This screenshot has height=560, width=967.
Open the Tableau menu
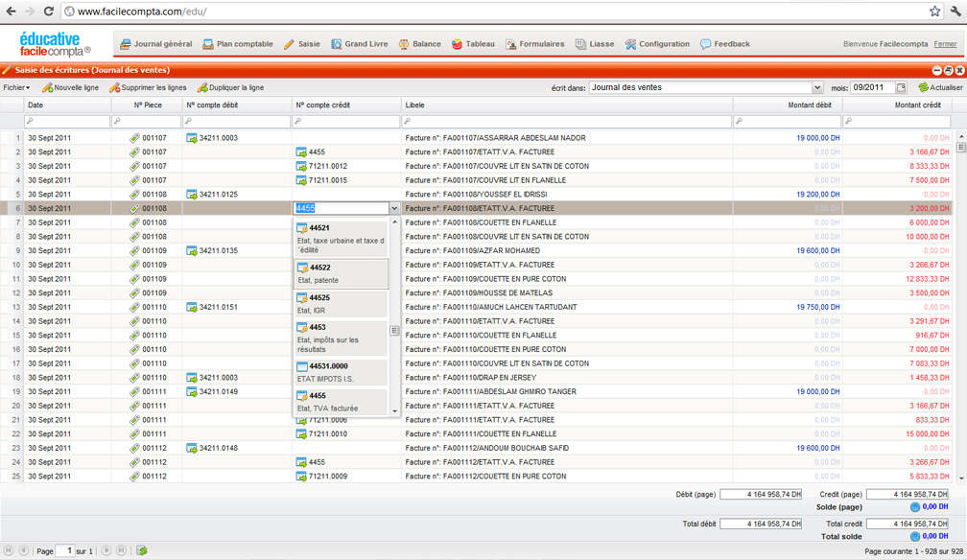click(x=474, y=44)
